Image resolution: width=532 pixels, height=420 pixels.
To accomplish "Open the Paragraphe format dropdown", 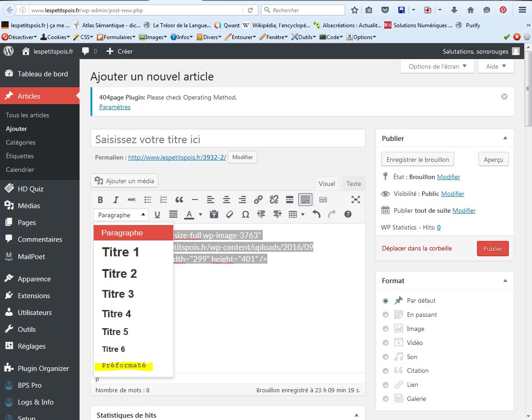I will click(x=121, y=215).
